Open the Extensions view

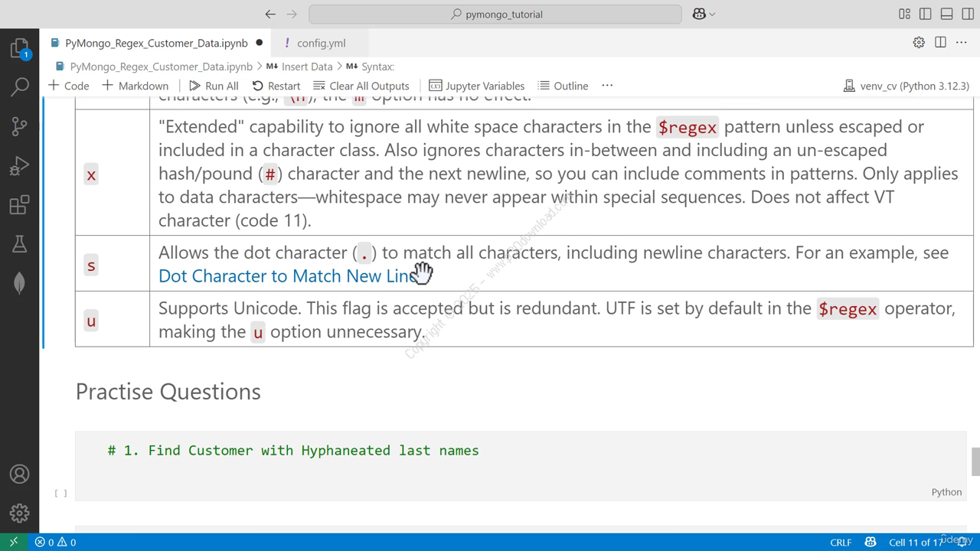(x=20, y=204)
